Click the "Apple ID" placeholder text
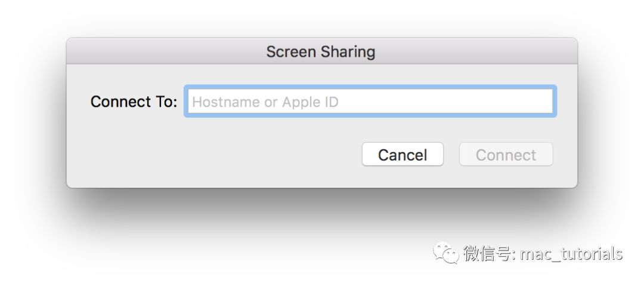 pos(310,102)
